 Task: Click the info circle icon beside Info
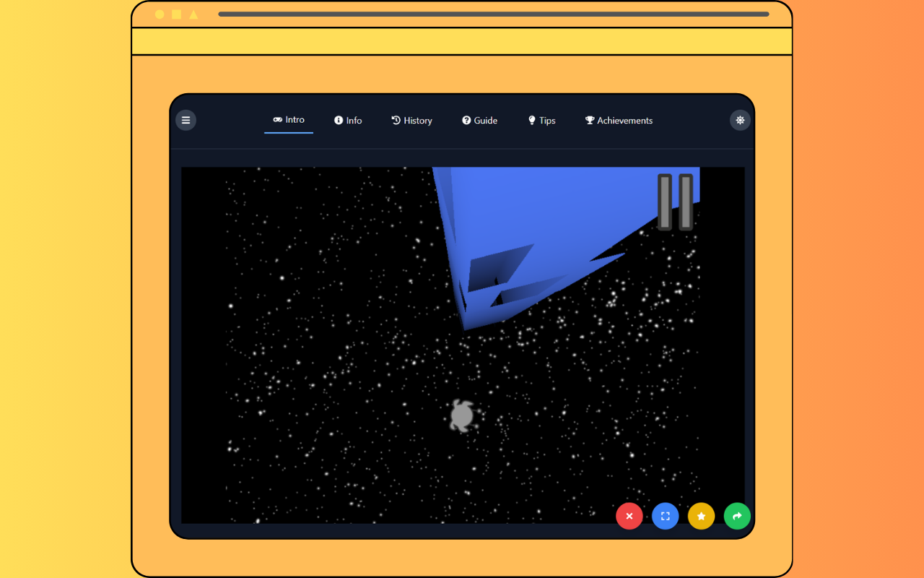[x=337, y=120]
